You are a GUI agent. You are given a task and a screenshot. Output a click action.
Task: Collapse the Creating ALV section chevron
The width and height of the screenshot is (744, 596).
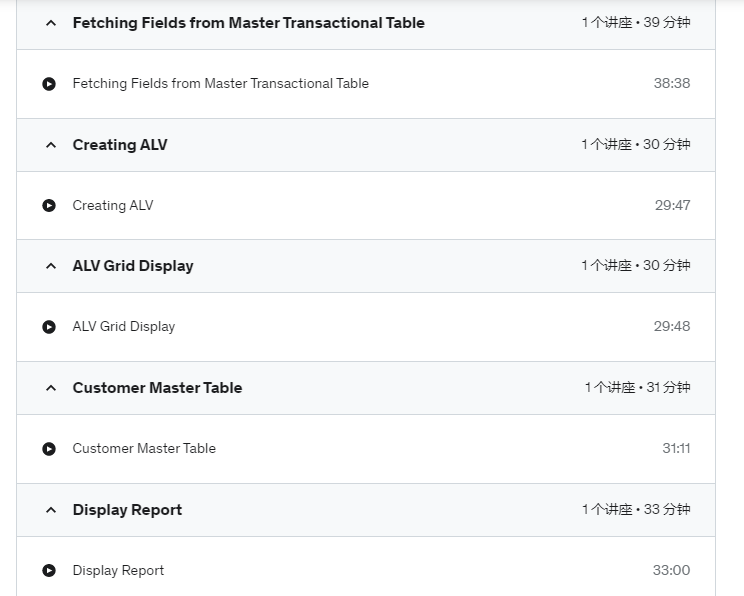pyautogui.click(x=51, y=145)
